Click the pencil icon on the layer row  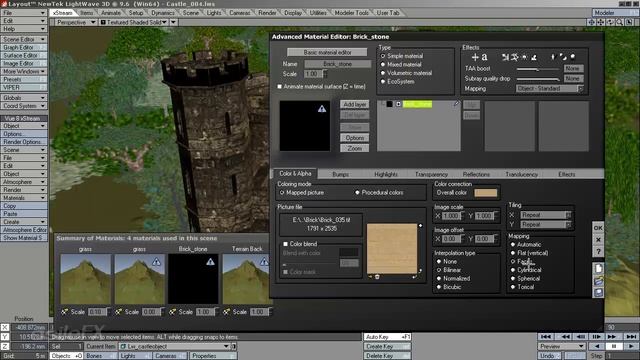[456, 104]
